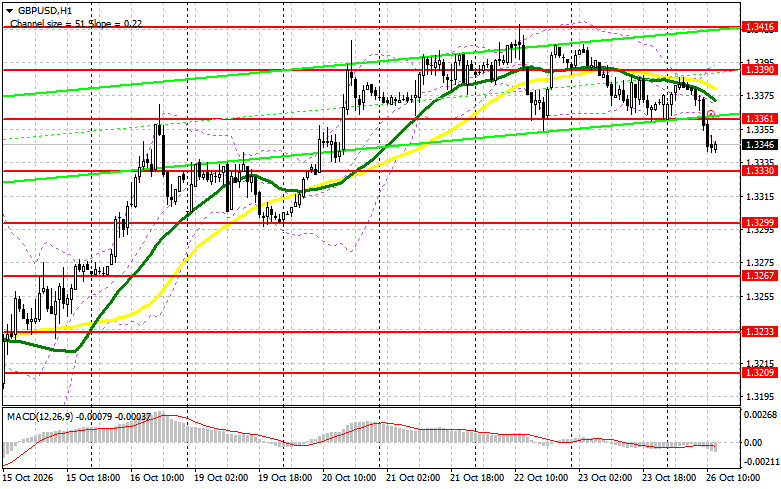781x489 pixels.
Task: Click the 1.3390 red price level tag
Action: [760, 70]
